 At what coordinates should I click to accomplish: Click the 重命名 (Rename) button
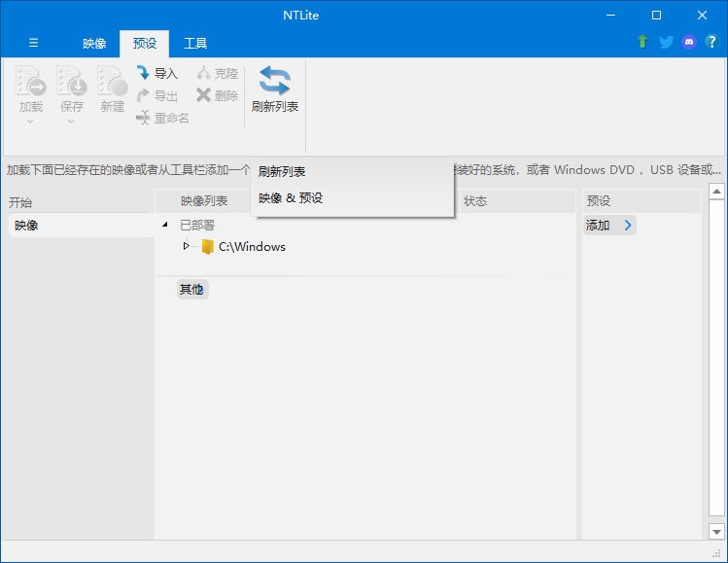coord(163,118)
